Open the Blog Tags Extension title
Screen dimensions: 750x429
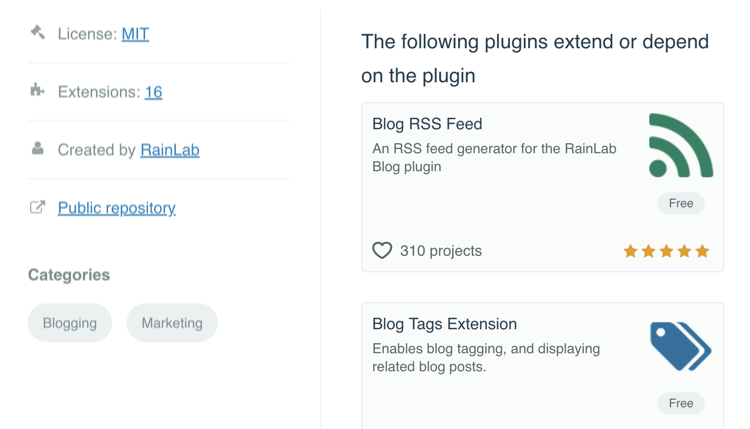444,324
